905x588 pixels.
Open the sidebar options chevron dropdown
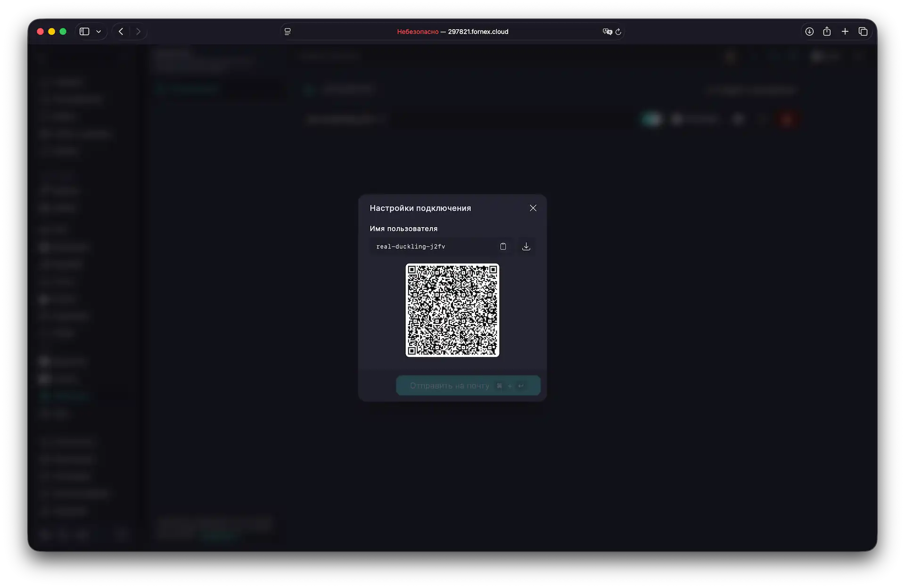tap(99, 31)
